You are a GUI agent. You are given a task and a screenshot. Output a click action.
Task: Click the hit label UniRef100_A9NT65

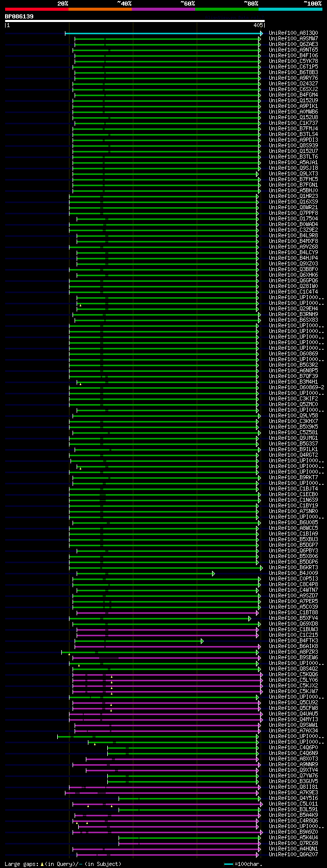pos(293,50)
